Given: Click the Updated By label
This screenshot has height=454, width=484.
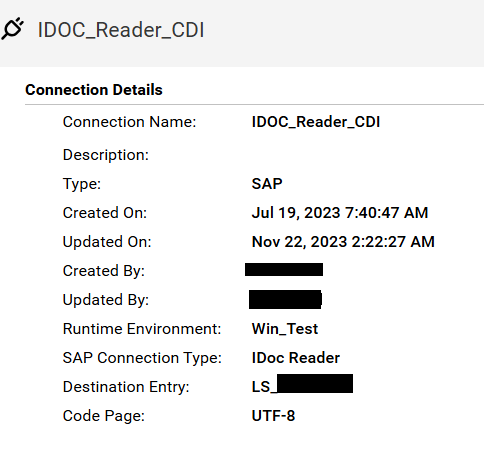Looking at the screenshot, I should pos(106,300).
